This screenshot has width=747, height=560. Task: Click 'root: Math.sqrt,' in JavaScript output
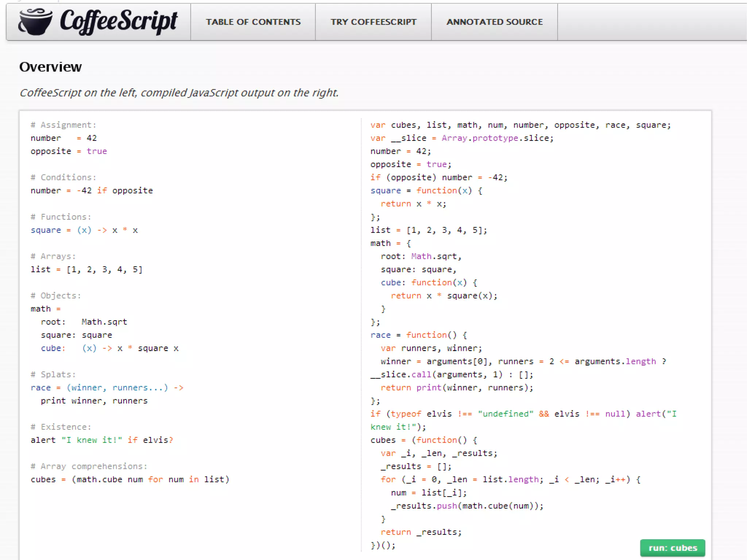tap(421, 256)
